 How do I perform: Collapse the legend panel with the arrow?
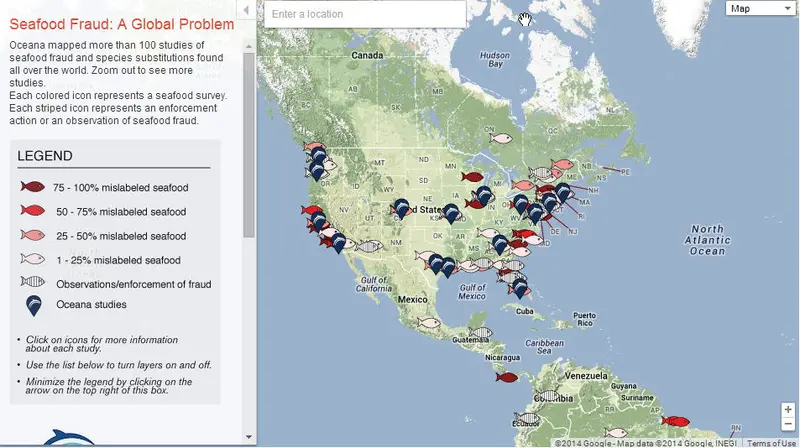coord(246,10)
